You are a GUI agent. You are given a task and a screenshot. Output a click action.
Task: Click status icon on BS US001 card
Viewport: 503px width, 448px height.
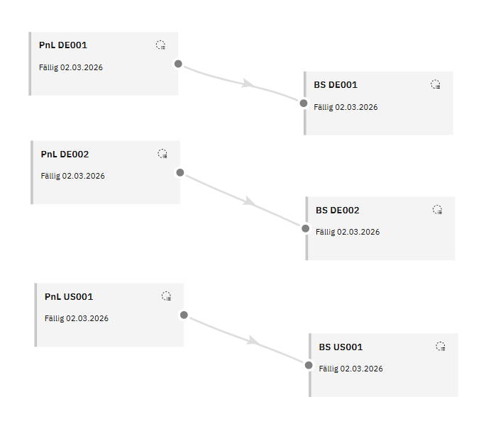(441, 347)
